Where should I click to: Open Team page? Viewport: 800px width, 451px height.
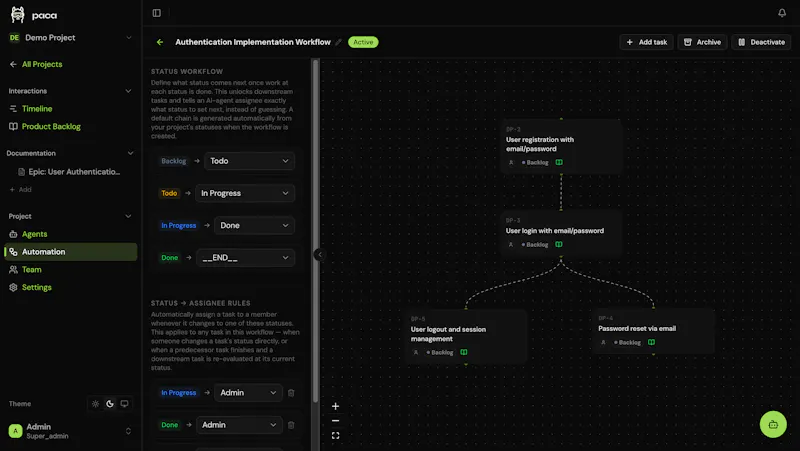[x=31, y=270]
